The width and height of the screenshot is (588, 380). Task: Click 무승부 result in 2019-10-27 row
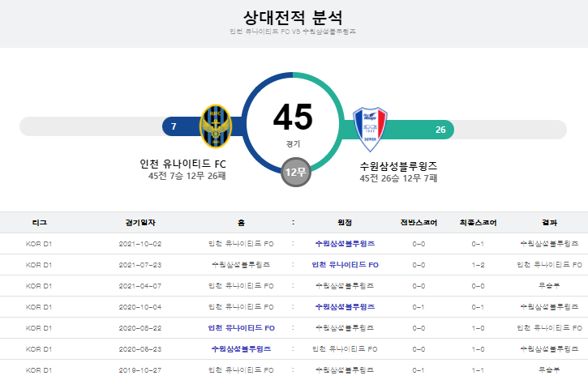click(x=549, y=370)
